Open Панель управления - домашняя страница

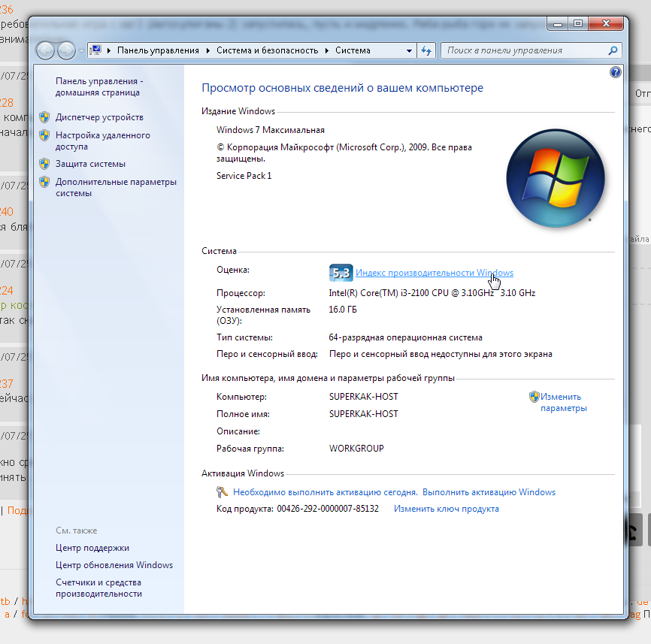point(99,86)
